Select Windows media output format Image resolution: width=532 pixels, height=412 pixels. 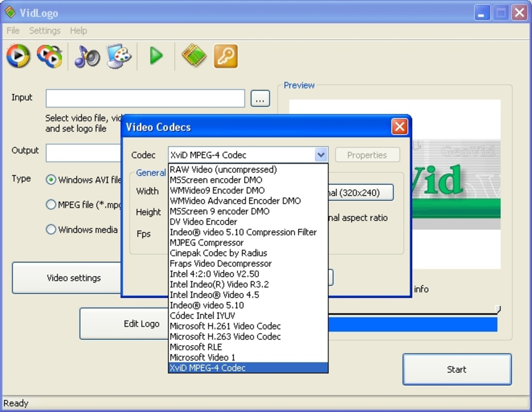click(x=51, y=230)
